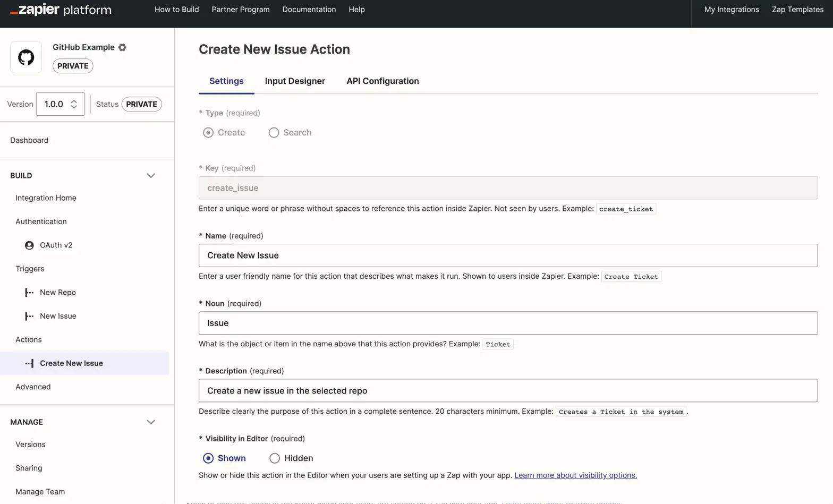Click the Creates a Ticket in the system example
This screenshot has width=833, height=504.
coord(621,412)
